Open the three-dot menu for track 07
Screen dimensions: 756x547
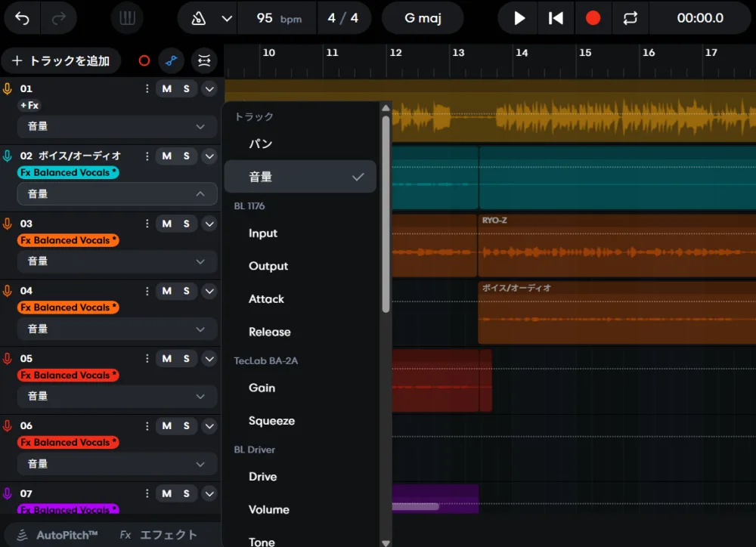coord(147,493)
